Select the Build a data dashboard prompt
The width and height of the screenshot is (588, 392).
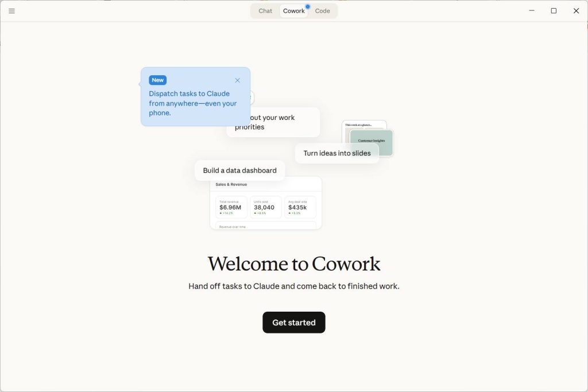point(239,170)
